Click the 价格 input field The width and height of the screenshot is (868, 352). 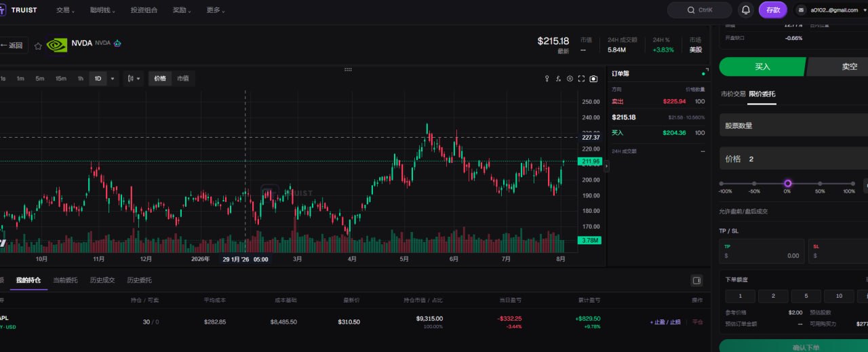793,159
